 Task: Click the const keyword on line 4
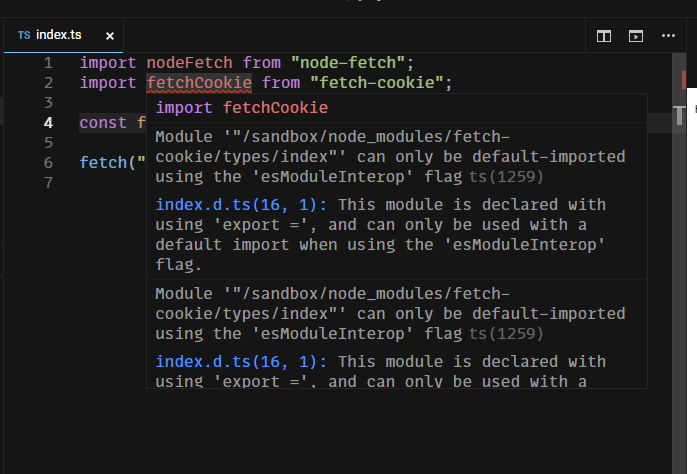click(103, 123)
